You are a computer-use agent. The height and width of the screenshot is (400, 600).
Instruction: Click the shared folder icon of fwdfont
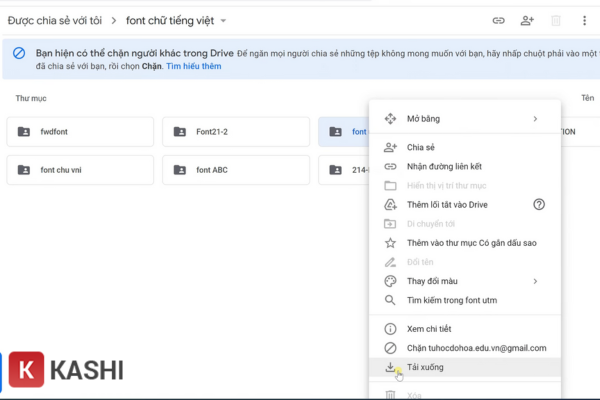[24, 132]
